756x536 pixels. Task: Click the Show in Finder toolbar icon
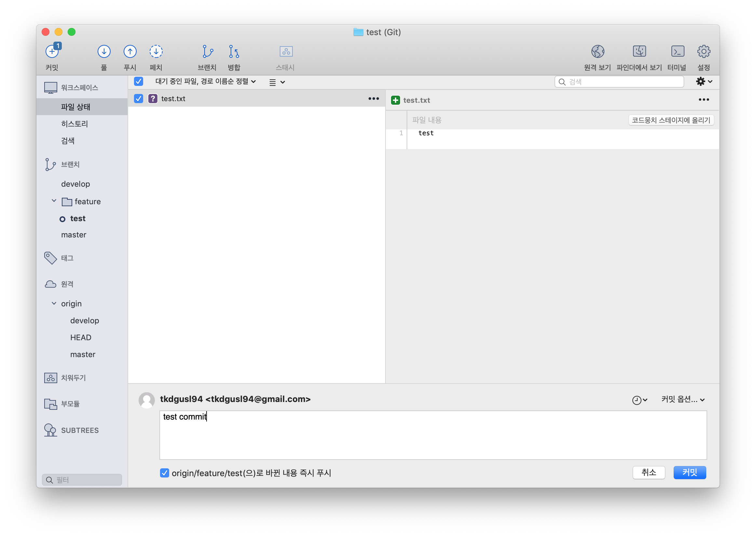639,51
